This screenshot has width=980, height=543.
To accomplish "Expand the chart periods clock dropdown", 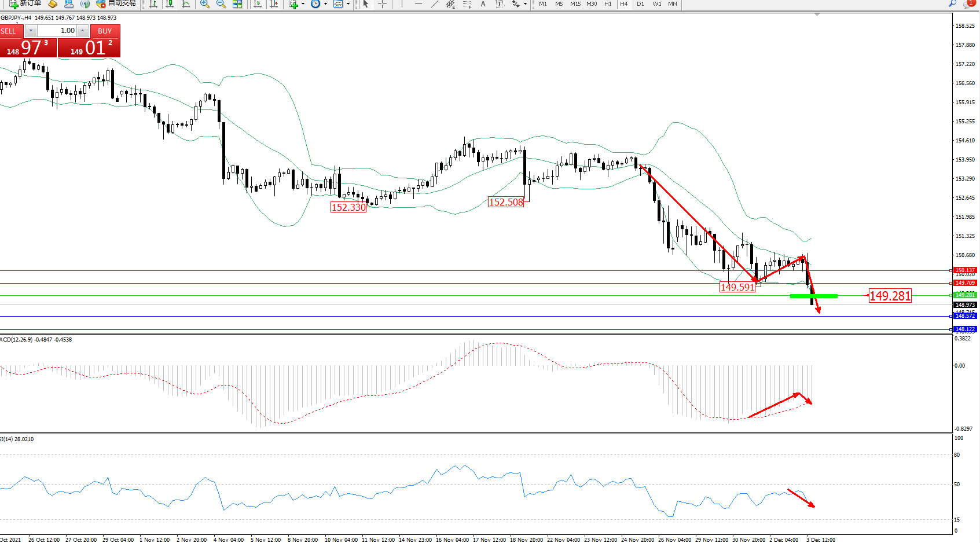I will 325,4.
